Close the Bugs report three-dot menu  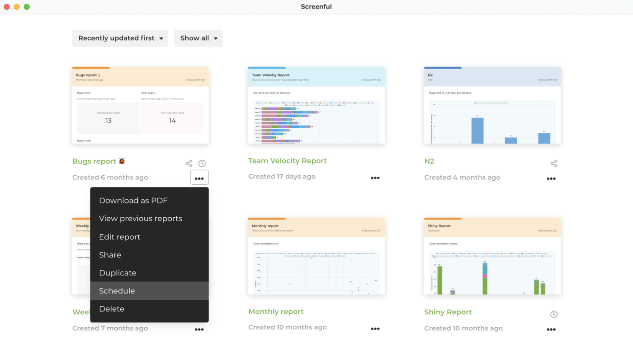pyautogui.click(x=199, y=178)
